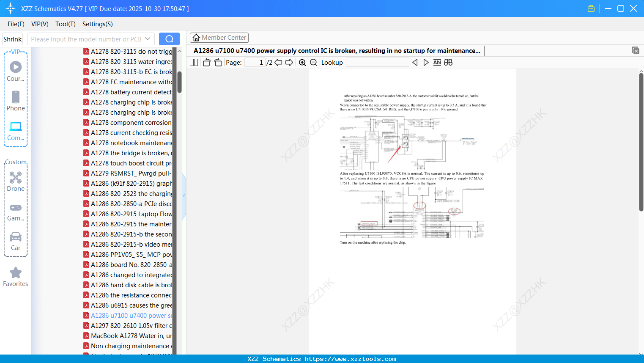Open 'A1278 notebook maintenan' file
The image size is (644, 363).
[x=127, y=143]
